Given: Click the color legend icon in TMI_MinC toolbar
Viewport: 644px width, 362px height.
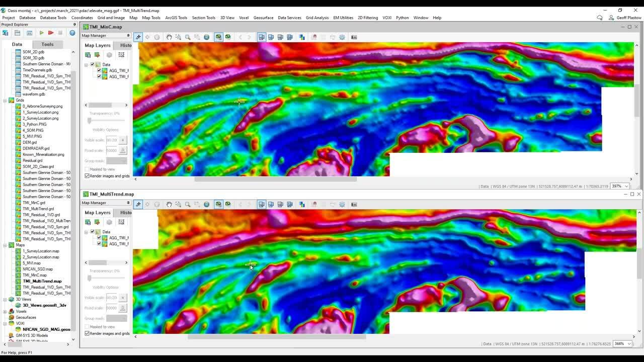Looking at the screenshot, I should point(301,37).
